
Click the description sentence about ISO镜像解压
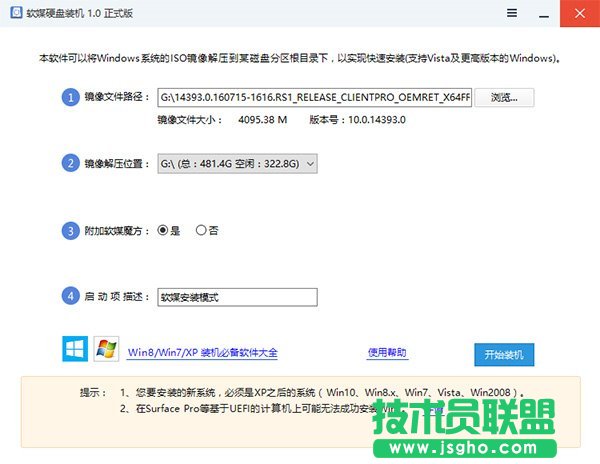point(300,58)
